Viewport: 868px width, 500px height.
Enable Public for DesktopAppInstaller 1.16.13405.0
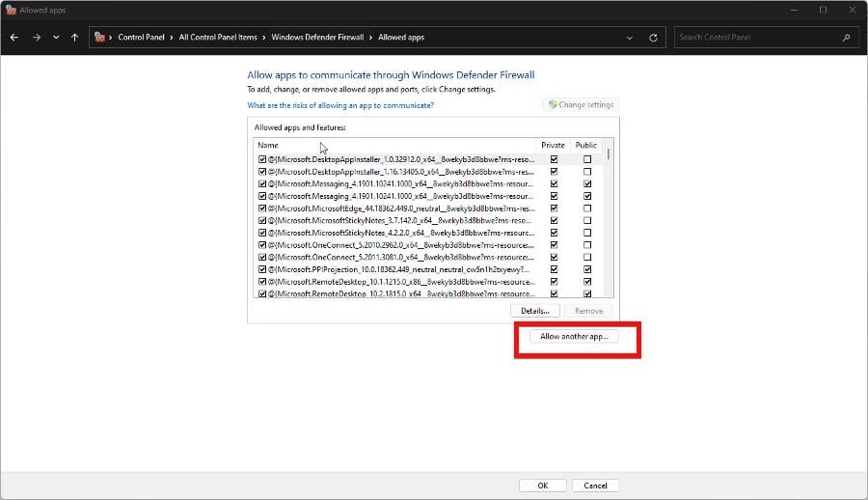[x=587, y=171]
